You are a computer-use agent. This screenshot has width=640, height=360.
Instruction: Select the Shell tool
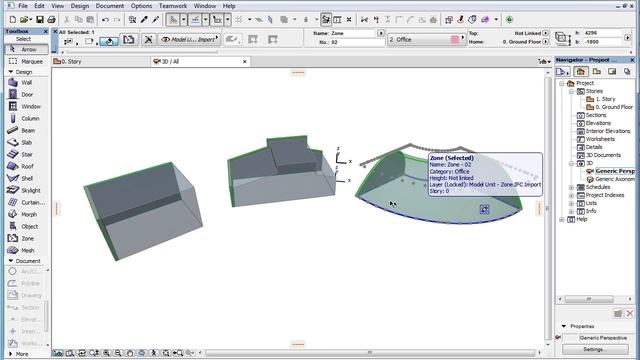26,178
